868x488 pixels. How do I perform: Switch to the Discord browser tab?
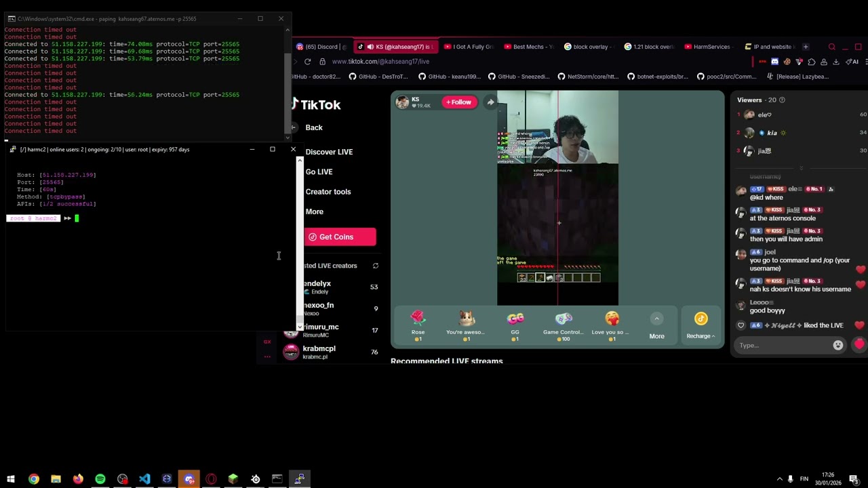tap(323, 47)
